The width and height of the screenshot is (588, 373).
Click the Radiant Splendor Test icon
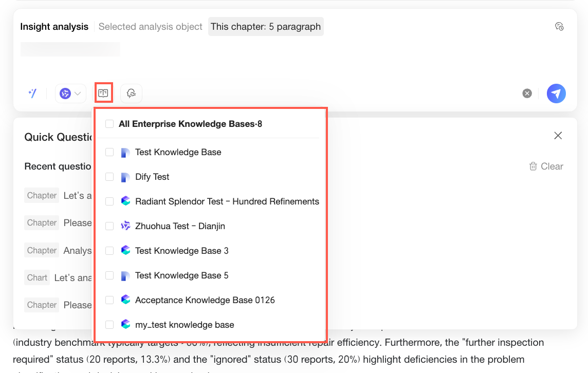pos(125,201)
